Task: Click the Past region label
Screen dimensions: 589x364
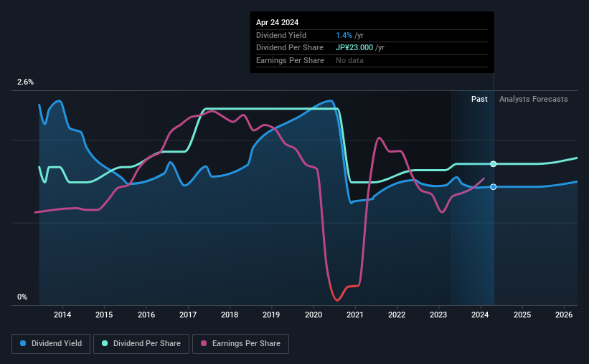Action: [x=479, y=99]
